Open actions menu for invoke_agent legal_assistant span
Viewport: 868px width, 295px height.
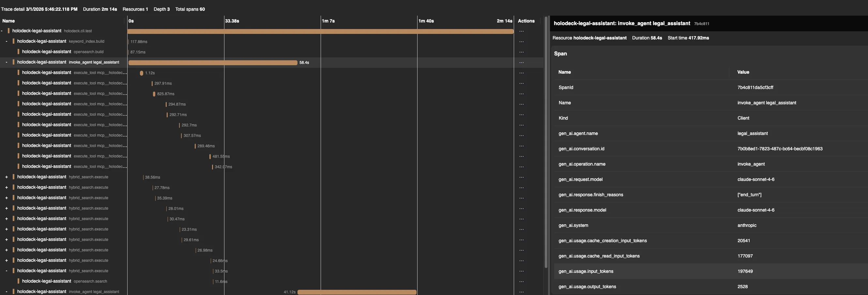522,62
